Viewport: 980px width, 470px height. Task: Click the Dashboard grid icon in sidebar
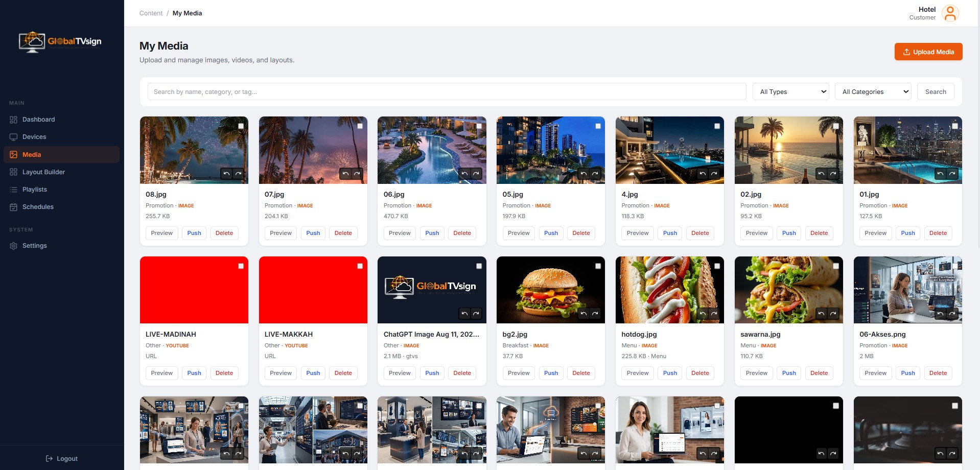pos(13,120)
